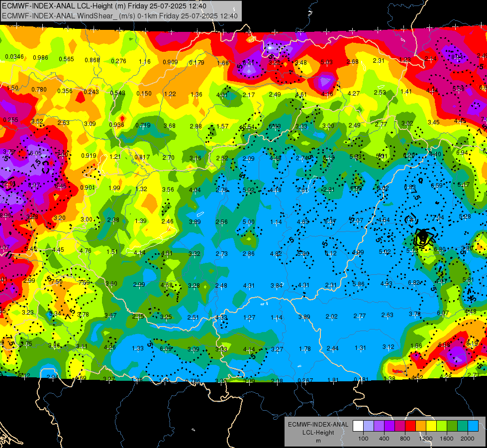Click the wind shear value 0.267
This screenshot has width=487, height=448.
coord(305,380)
